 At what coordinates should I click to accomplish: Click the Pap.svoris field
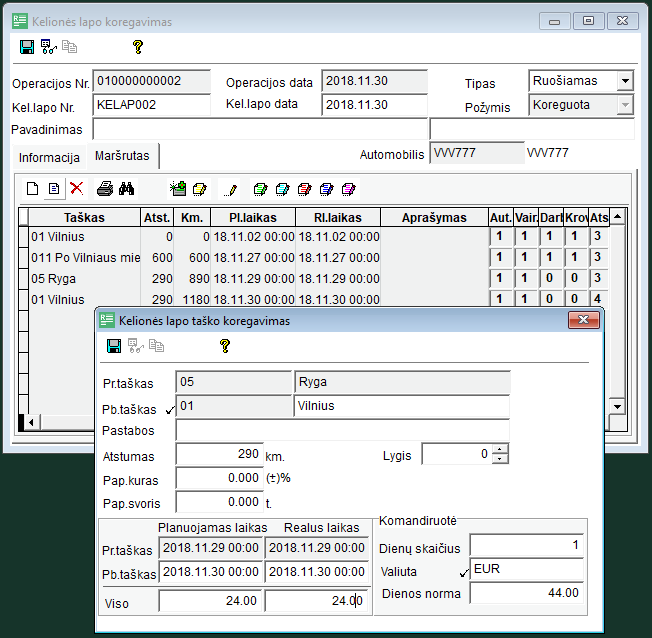(x=220, y=502)
